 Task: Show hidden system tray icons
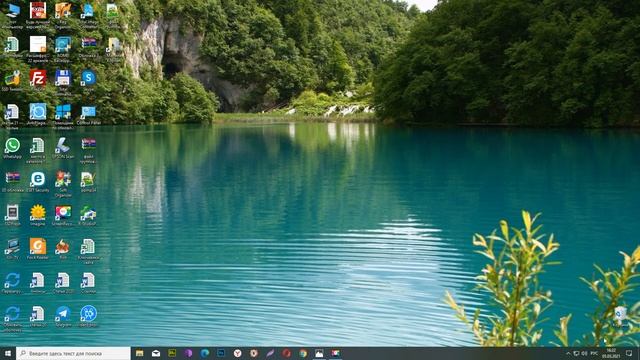(x=568, y=353)
